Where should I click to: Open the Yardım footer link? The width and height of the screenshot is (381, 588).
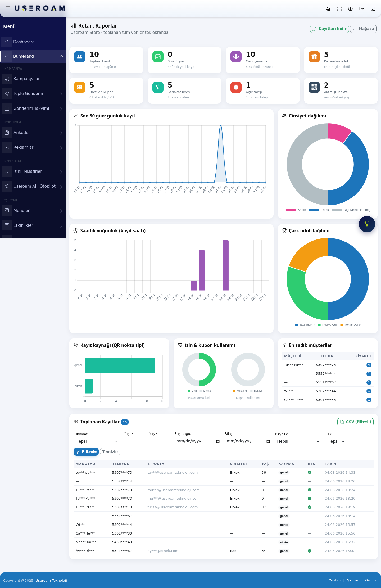[335, 580]
